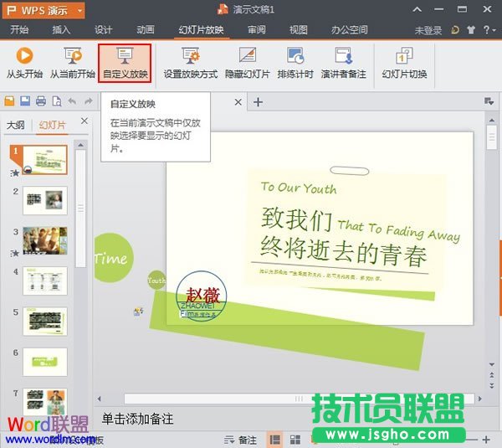Click the Redo arrow icon
This screenshot has height=448, width=502.
tap(89, 101)
